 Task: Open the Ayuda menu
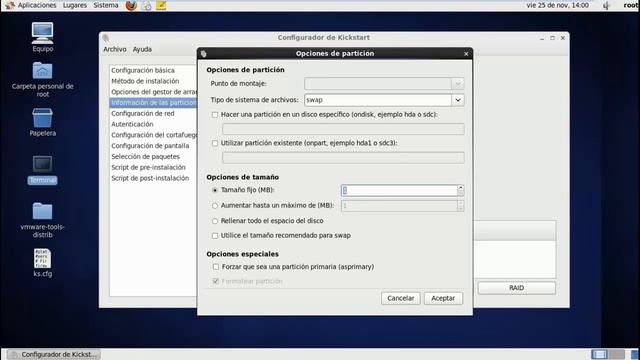(x=142, y=49)
